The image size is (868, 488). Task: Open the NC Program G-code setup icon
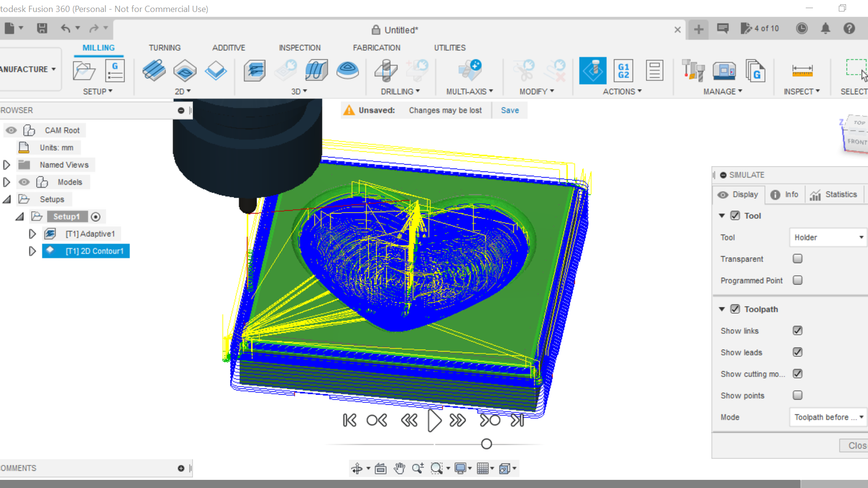pos(115,71)
